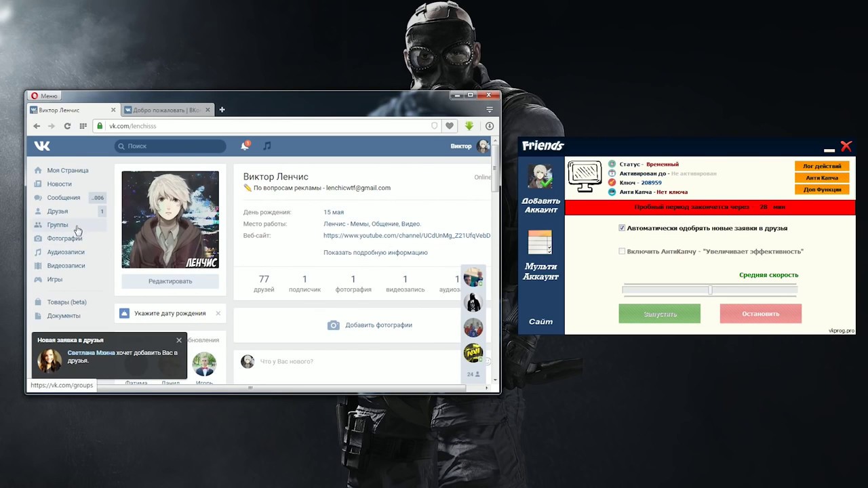Image resolution: width=868 pixels, height=488 pixels.
Task: Close the Виктор Ленчис tab
Action: (x=113, y=110)
